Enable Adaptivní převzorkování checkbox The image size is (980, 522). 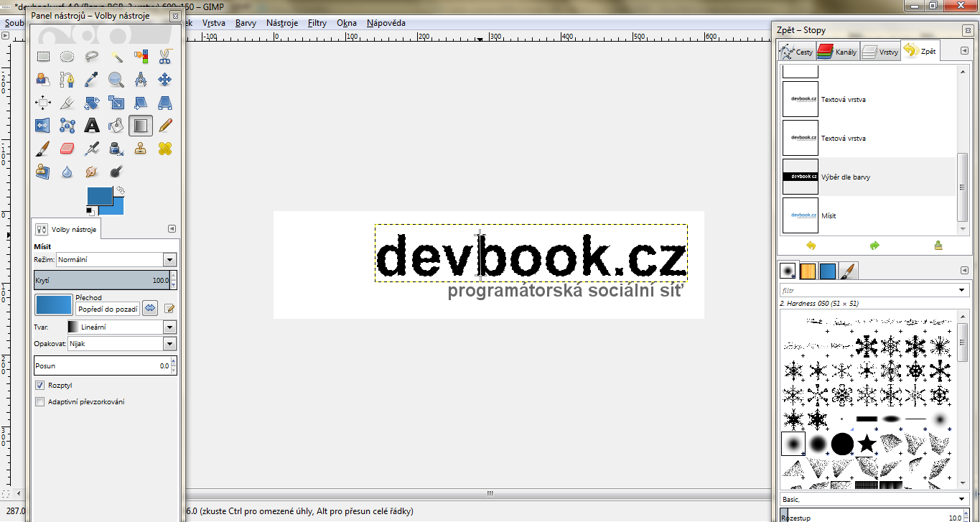39,402
